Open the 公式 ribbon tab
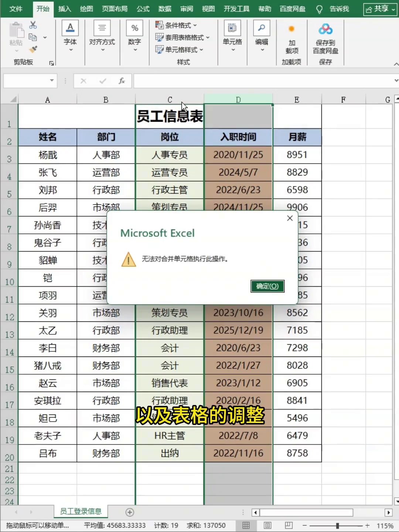The height and width of the screenshot is (532, 399). tap(143, 8)
